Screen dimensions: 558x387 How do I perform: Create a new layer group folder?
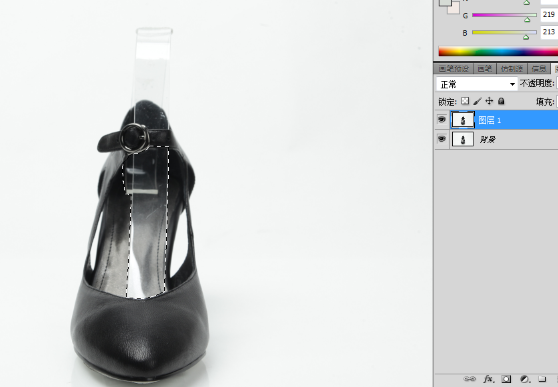click(542, 378)
